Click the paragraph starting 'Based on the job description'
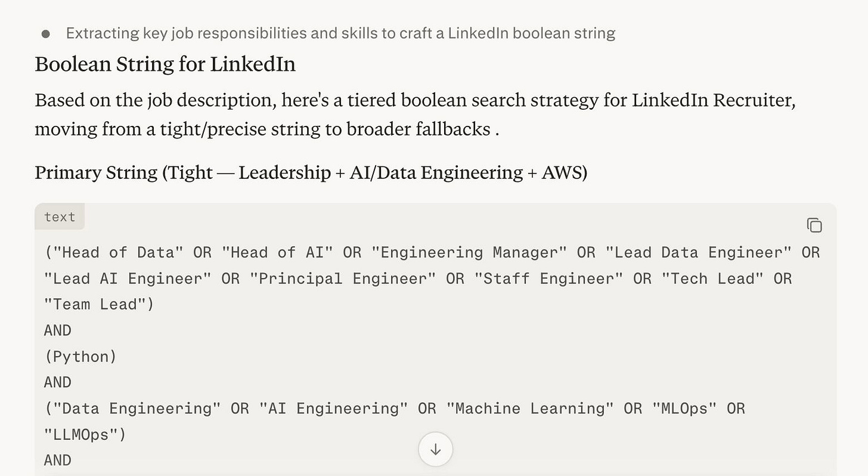 [x=415, y=114]
